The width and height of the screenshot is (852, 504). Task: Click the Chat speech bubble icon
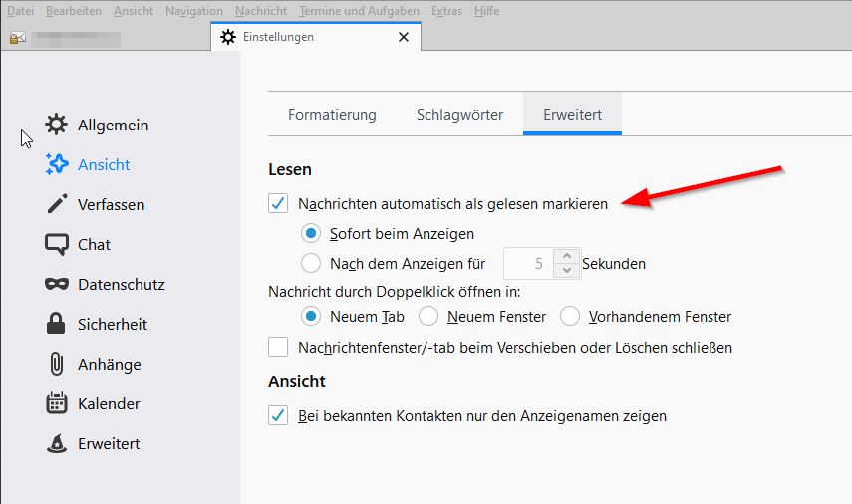tap(57, 244)
